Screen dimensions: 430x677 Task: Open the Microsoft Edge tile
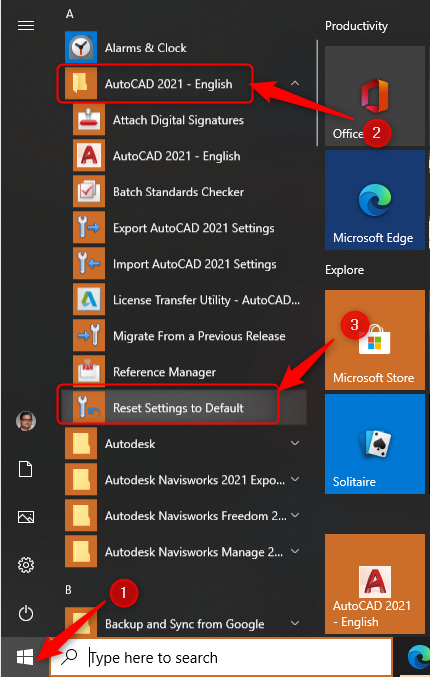pyautogui.click(x=375, y=200)
